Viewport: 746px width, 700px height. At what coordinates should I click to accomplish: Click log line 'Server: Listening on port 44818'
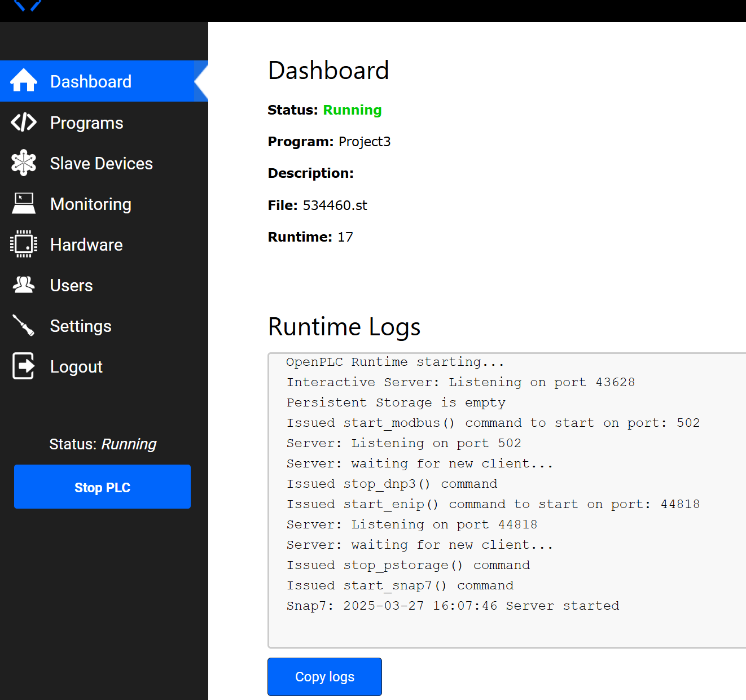point(412,524)
